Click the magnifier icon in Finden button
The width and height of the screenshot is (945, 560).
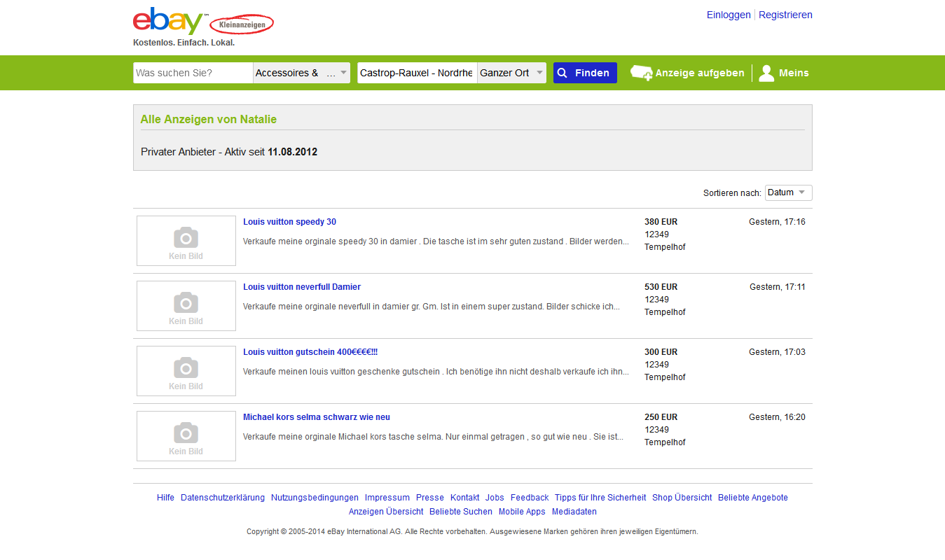pos(562,73)
